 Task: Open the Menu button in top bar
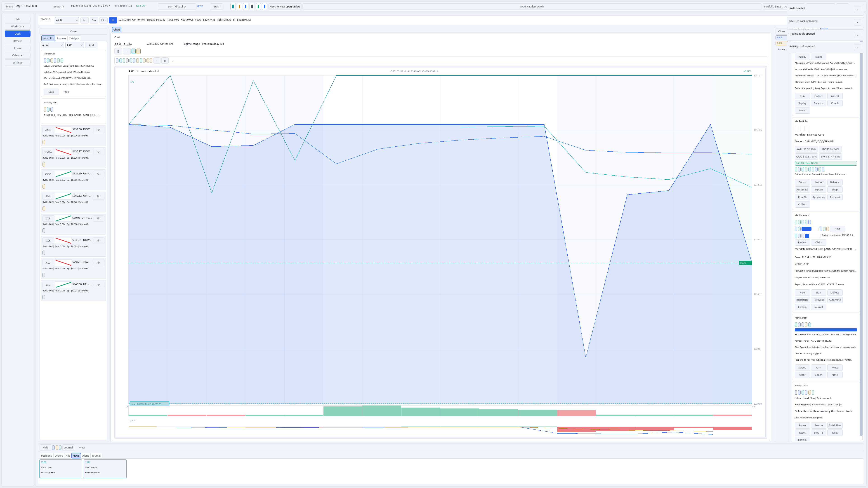pyautogui.click(x=9, y=6)
